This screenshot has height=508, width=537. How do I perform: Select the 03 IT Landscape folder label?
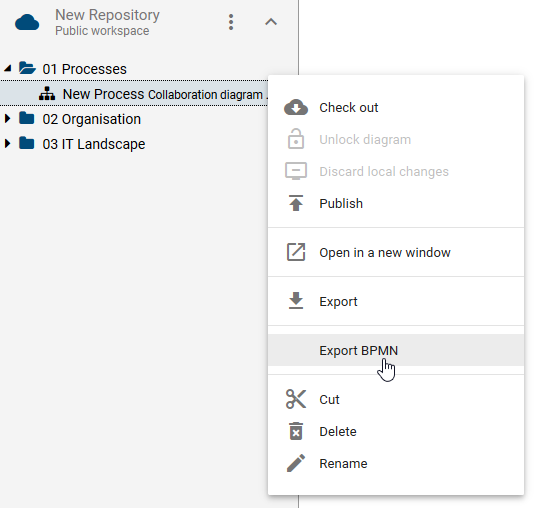pyautogui.click(x=94, y=144)
